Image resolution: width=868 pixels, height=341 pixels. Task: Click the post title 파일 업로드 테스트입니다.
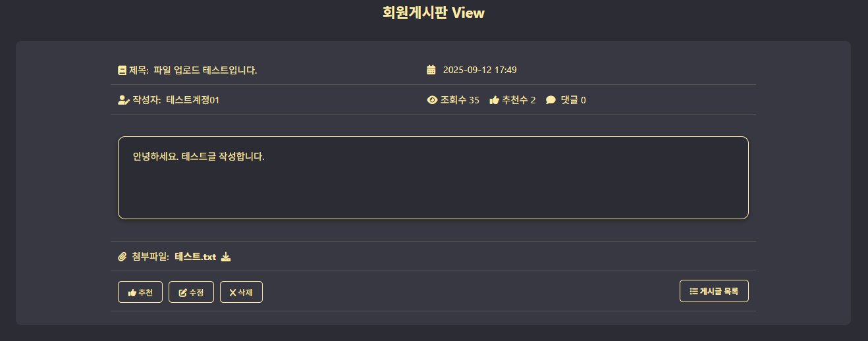click(x=205, y=70)
